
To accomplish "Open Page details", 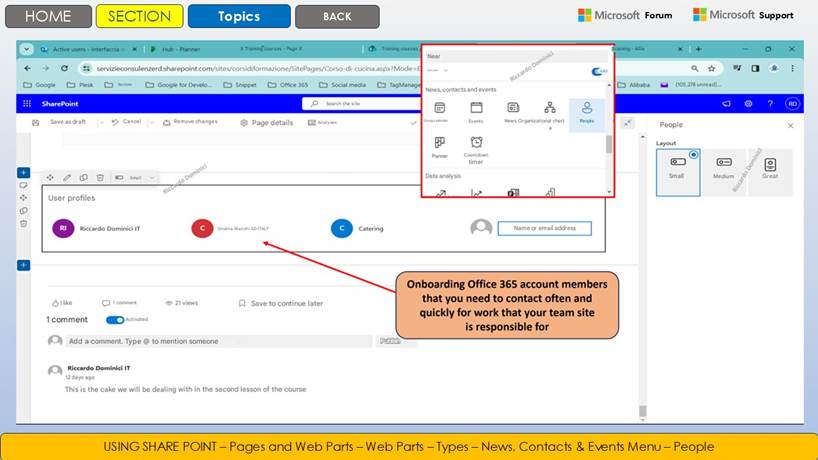I will click(267, 123).
